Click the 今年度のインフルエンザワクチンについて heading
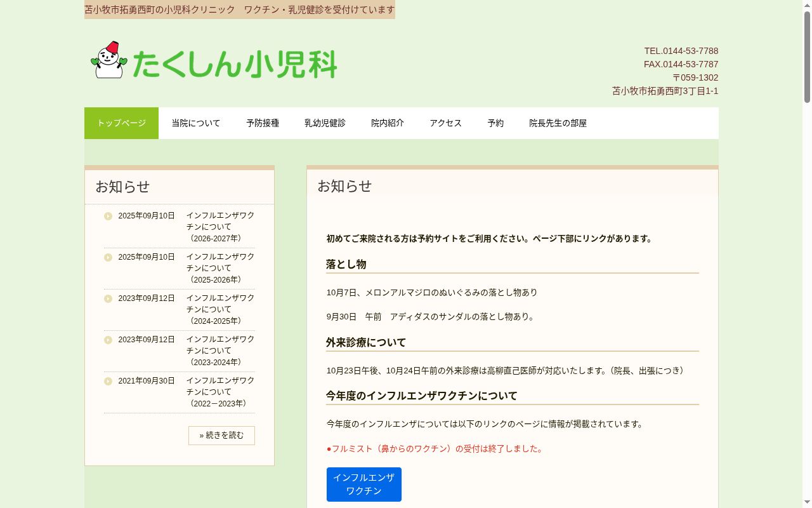The image size is (812, 508). pyautogui.click(x=422, y=396)
